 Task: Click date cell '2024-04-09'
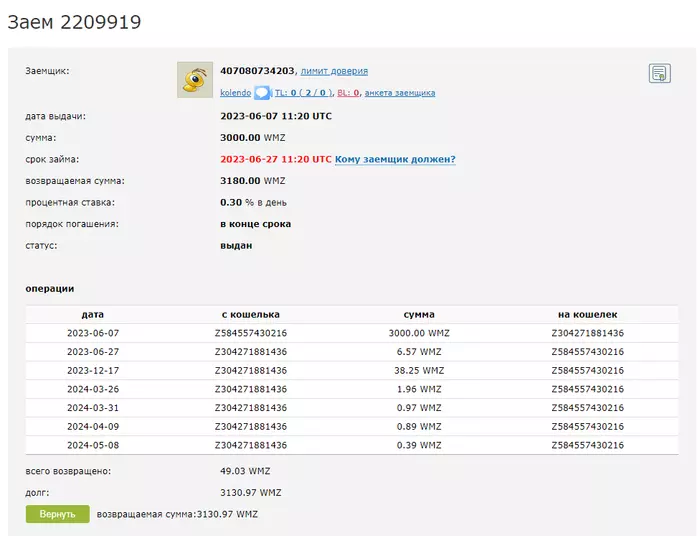(93, 427)
